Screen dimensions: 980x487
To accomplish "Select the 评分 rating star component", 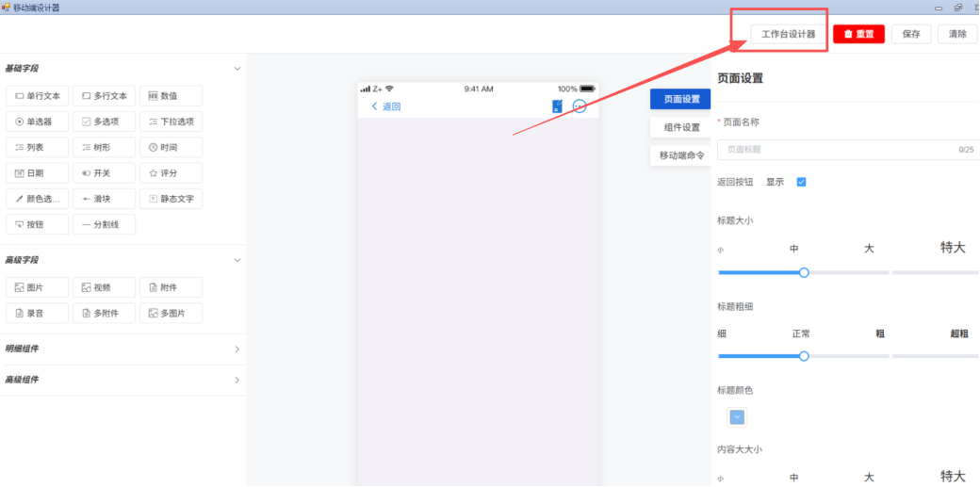I will (171, 173).
